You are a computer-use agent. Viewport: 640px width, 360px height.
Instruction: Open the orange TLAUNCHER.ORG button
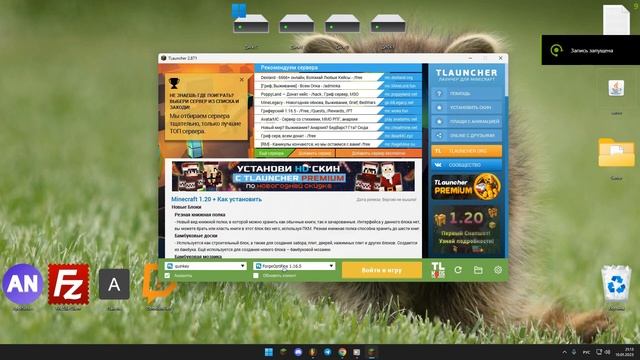(x=467, y=151)
